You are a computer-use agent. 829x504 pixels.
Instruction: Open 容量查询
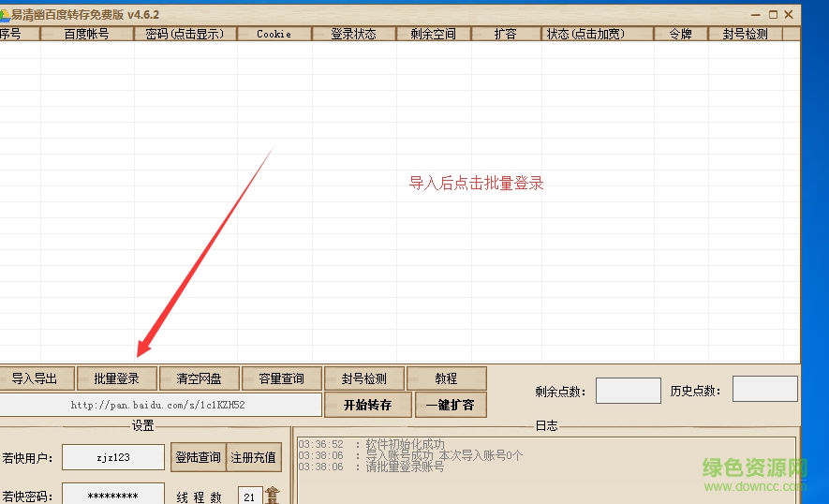(282, 378)
